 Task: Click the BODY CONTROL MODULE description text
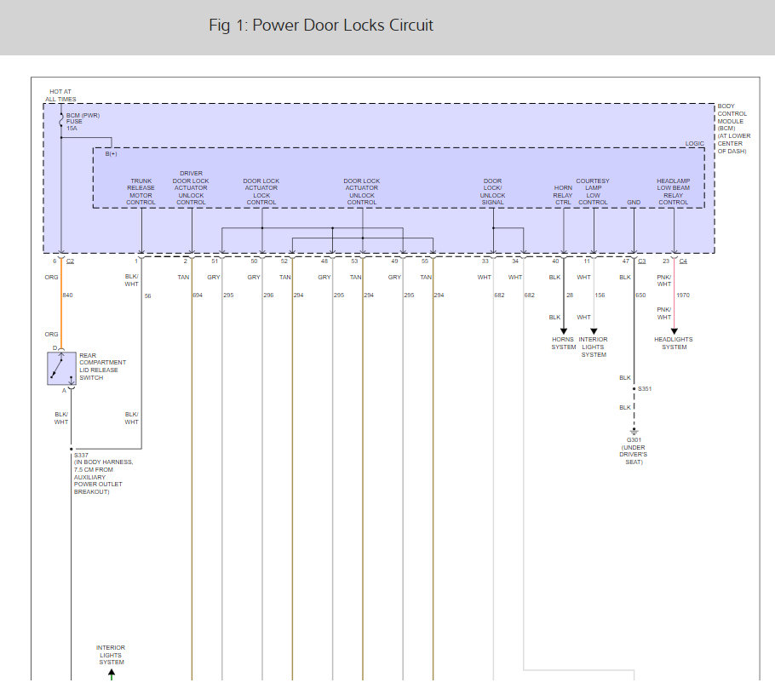732,128
